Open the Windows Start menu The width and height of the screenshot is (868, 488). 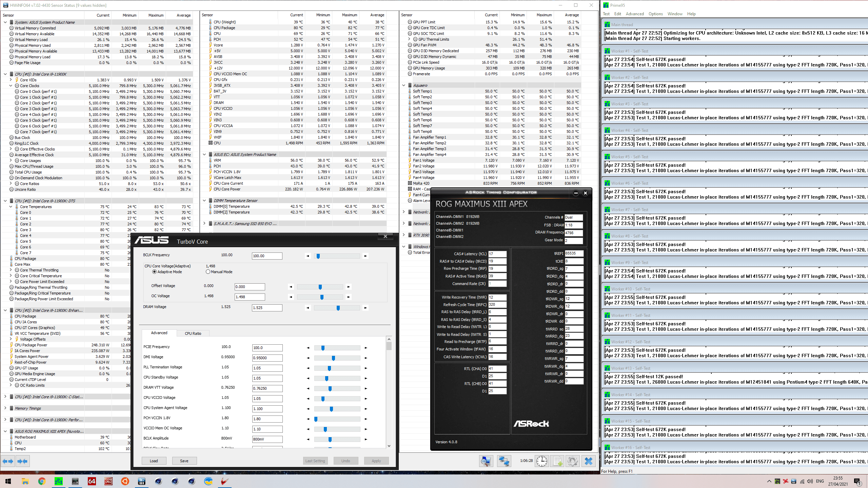point(8,481)
